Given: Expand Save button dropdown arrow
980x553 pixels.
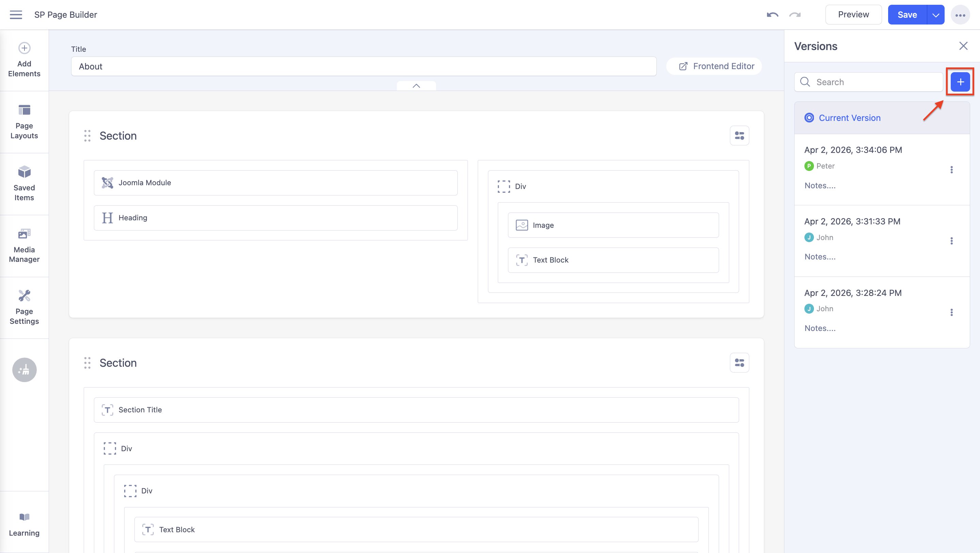Looking at the screenshot, I should [936, 15].
